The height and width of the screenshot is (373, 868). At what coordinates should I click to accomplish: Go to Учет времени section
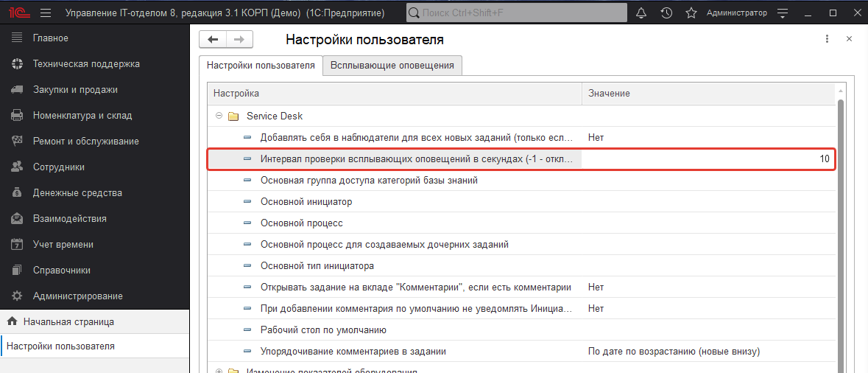pyautogui.click(x=63, y=245)
